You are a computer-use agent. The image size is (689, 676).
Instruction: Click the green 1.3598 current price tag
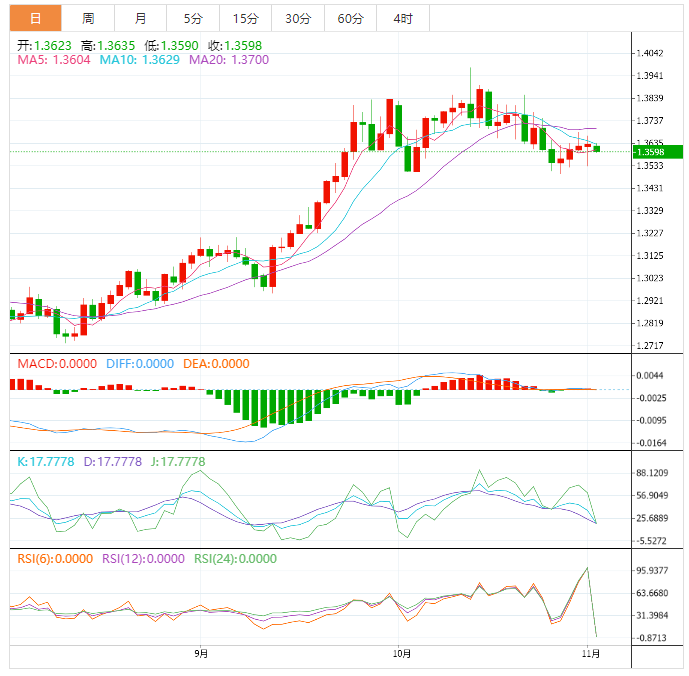pos(657,152)
